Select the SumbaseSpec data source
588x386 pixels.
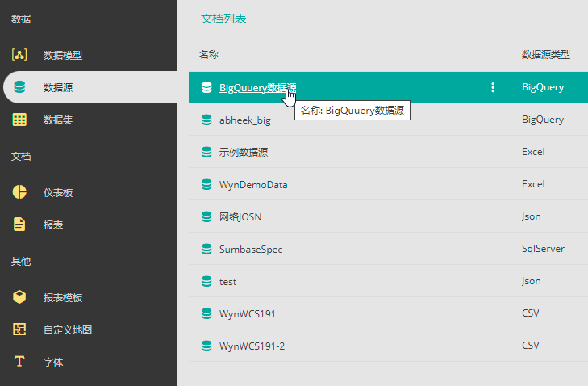pos(251,250)
